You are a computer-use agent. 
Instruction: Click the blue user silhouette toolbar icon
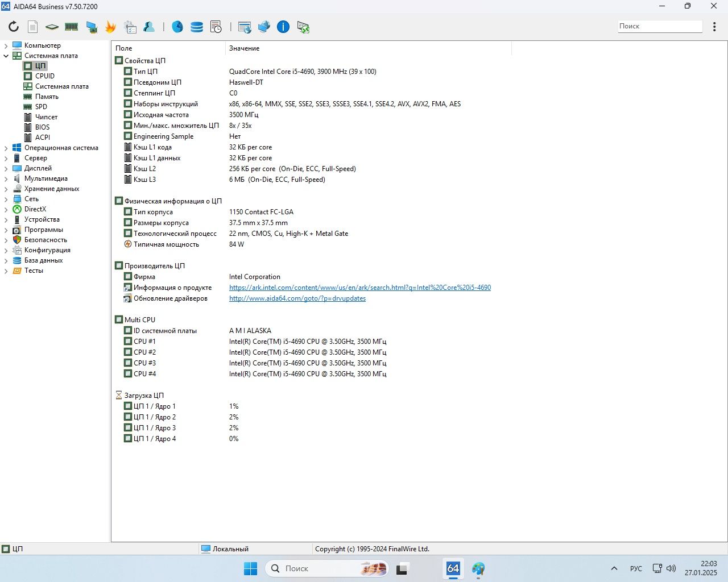click(x=149, y=27)
